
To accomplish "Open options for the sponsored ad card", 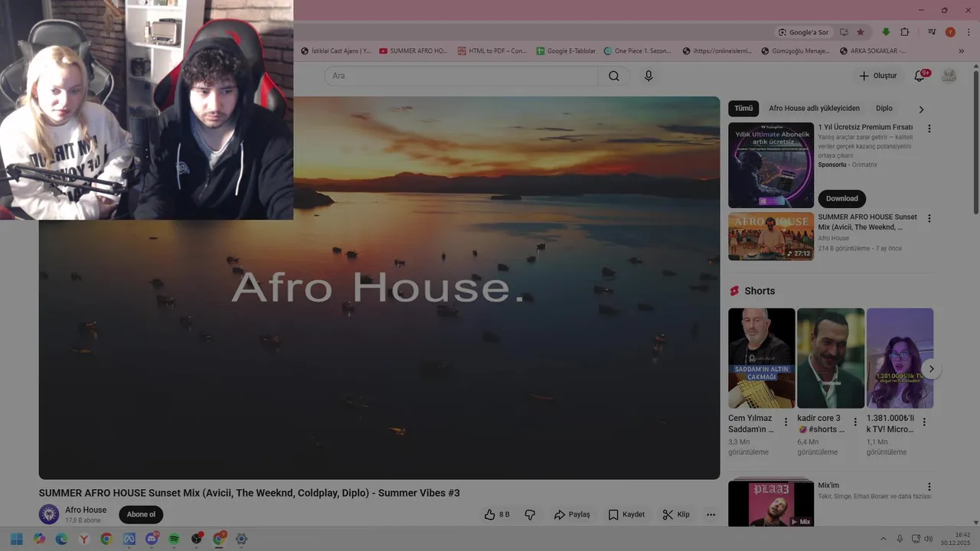I will click(929, 129).
